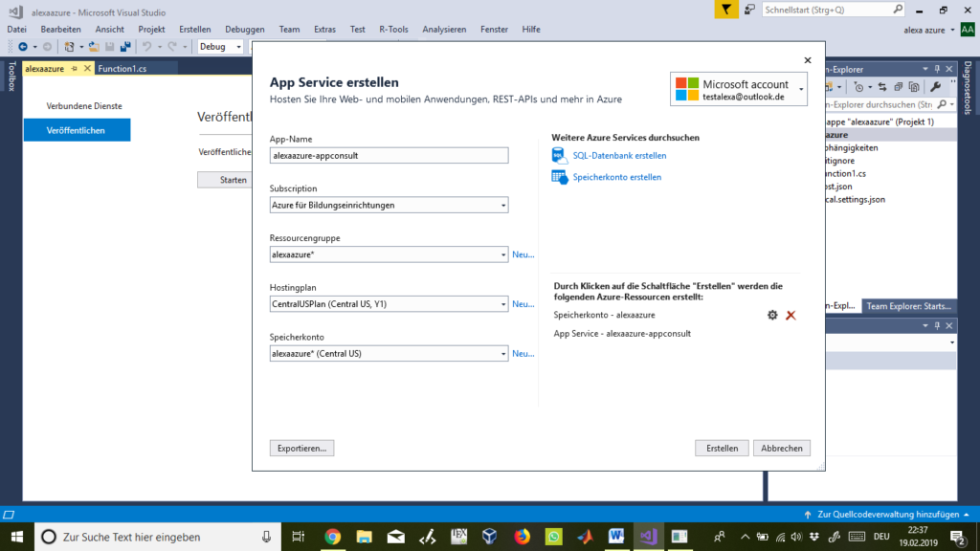980x551 pixels.
Task: Click the search magnifier in explorer search
Action: [x=943, y=104]
